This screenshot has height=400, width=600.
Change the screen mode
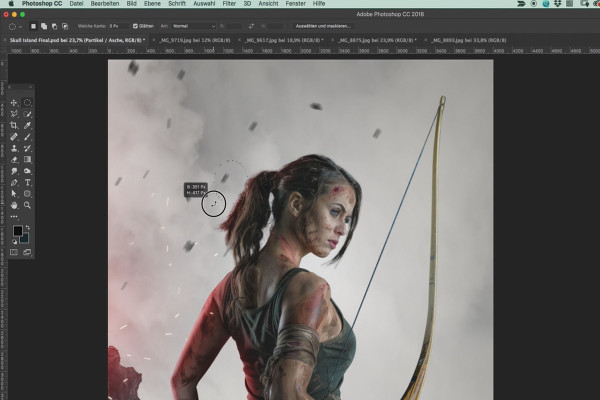(27, 252)
